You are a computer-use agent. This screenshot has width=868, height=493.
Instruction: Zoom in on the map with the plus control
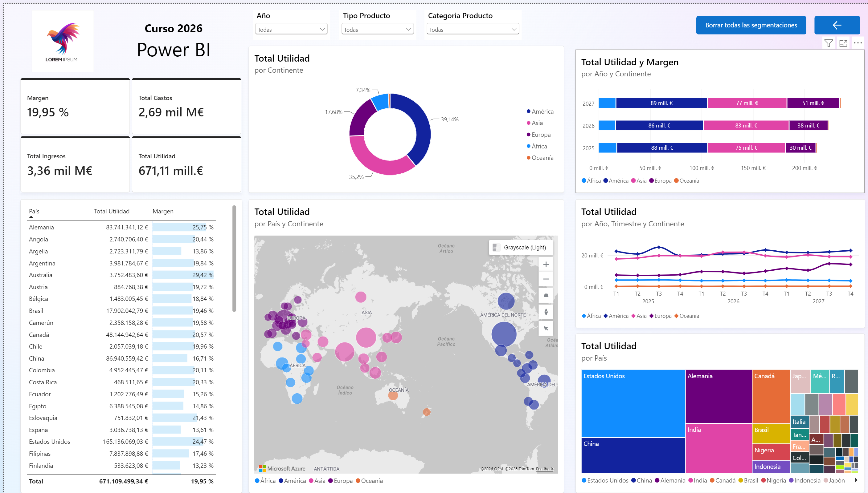tap(546, 264)
